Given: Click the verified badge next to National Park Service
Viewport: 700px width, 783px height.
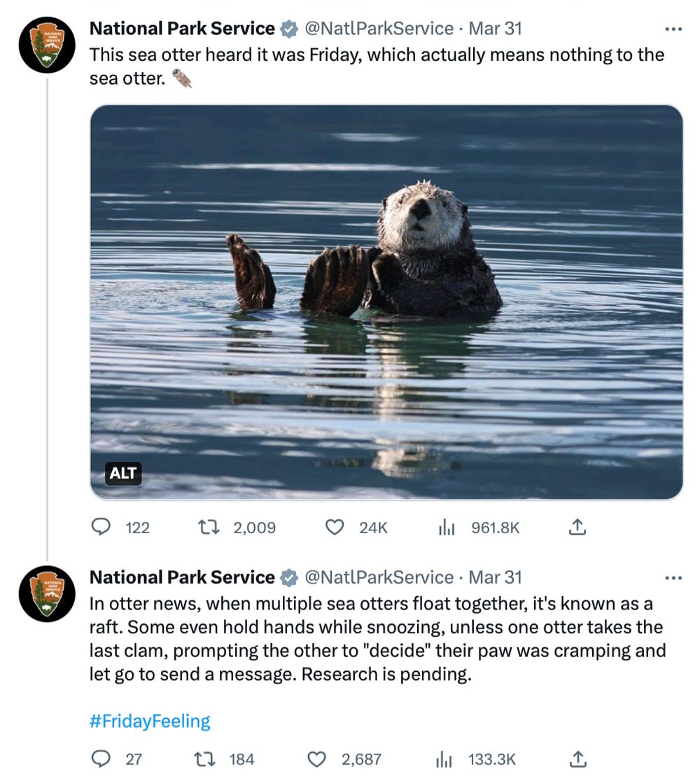Looking at the screenshot, I should [x=288, y=29].
